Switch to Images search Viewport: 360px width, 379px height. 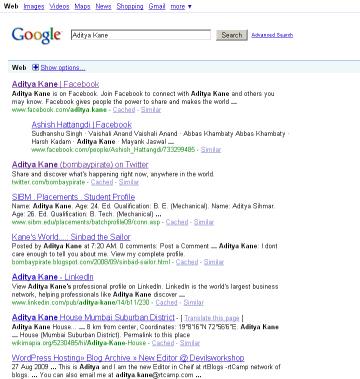[x=34, y=6]
